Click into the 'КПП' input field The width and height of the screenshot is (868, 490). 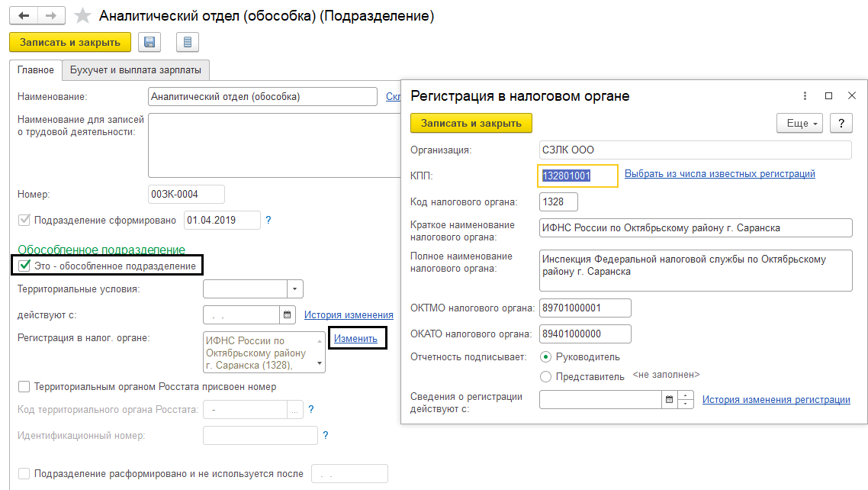(577, 176)
